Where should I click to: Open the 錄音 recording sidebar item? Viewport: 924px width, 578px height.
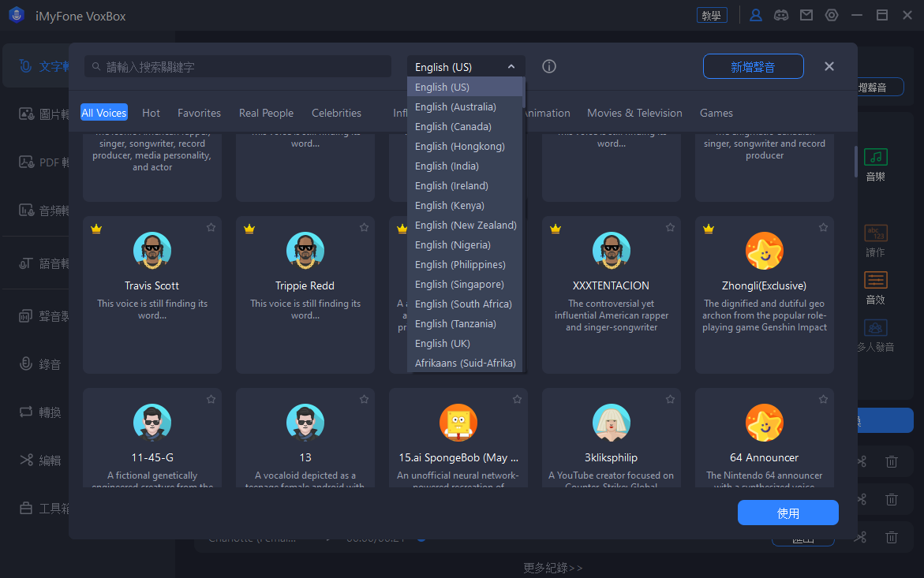pos(40,364)
